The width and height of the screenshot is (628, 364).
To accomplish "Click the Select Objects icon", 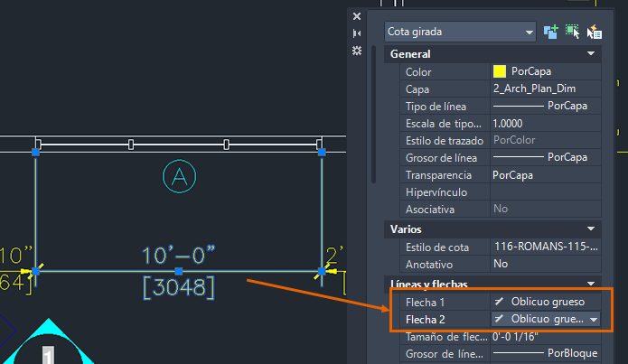I will (x=572, y=32).
